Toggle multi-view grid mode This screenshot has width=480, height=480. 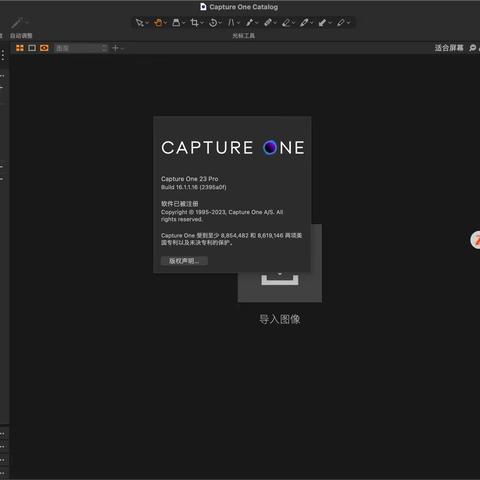tap(20, 48)
